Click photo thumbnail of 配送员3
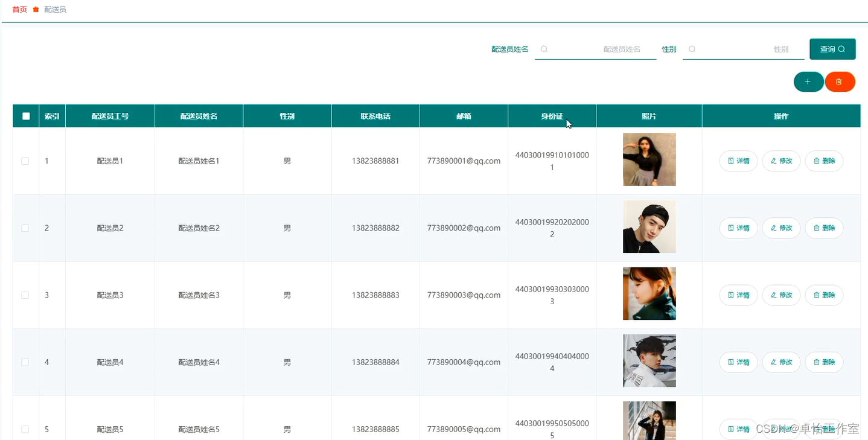 click(649, 293)
